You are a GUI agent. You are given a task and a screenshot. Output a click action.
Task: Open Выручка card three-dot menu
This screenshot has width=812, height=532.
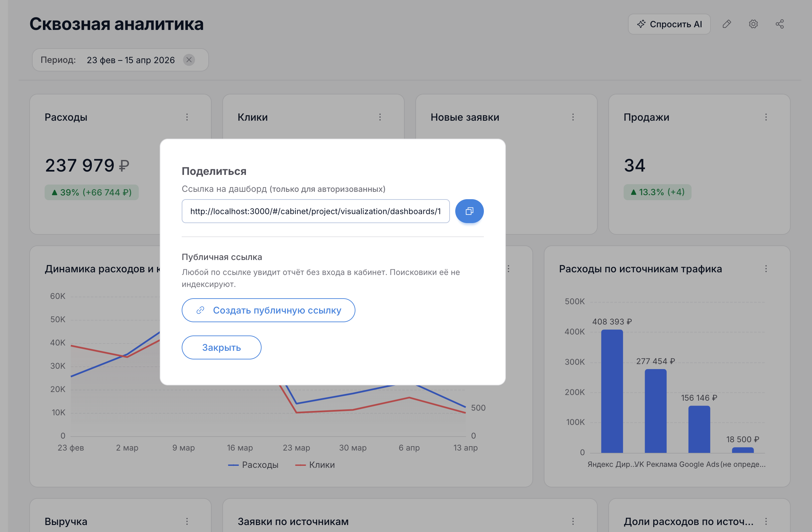point(187,521)
